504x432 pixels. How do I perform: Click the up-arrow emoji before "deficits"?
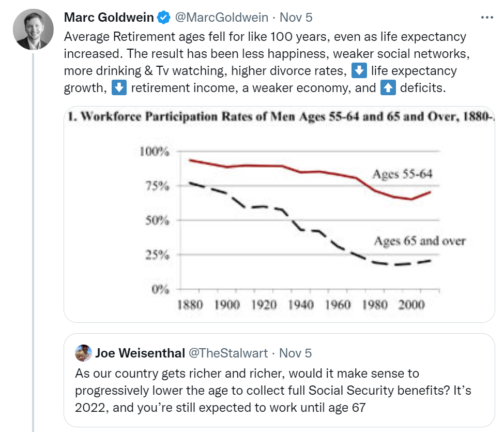pyautogui.click(x=388, y=87)
